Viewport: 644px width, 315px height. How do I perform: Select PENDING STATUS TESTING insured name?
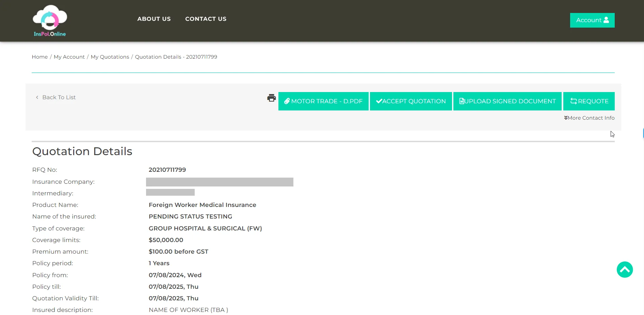click(x=190, y=216)
